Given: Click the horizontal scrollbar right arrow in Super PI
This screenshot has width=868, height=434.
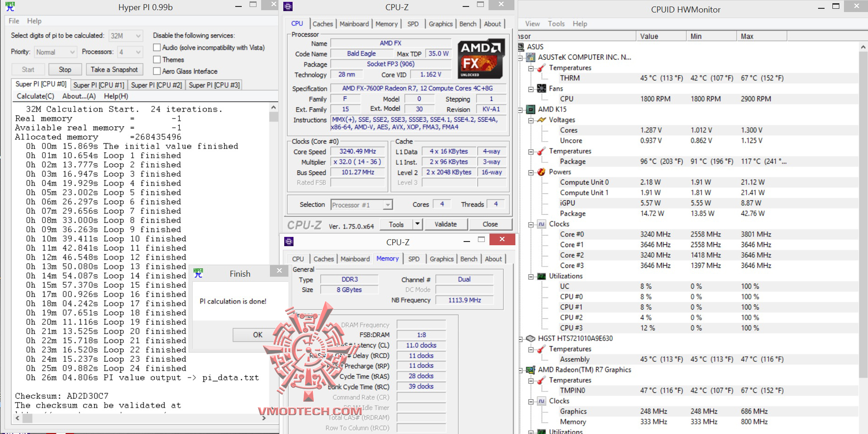Looking at the screenshot, I should (264, 418).
